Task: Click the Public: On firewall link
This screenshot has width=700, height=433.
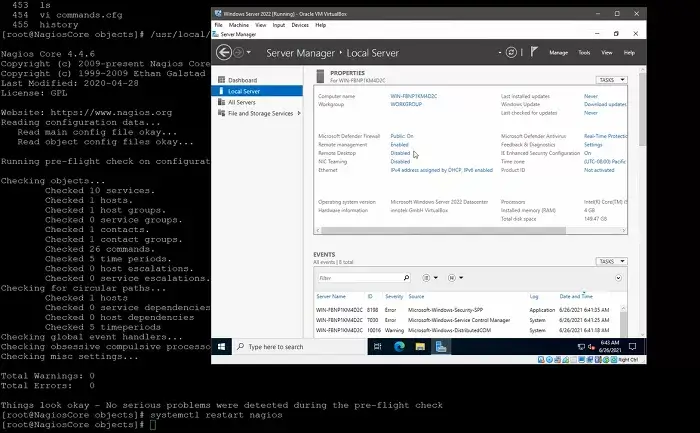Action: click(402, 136)
